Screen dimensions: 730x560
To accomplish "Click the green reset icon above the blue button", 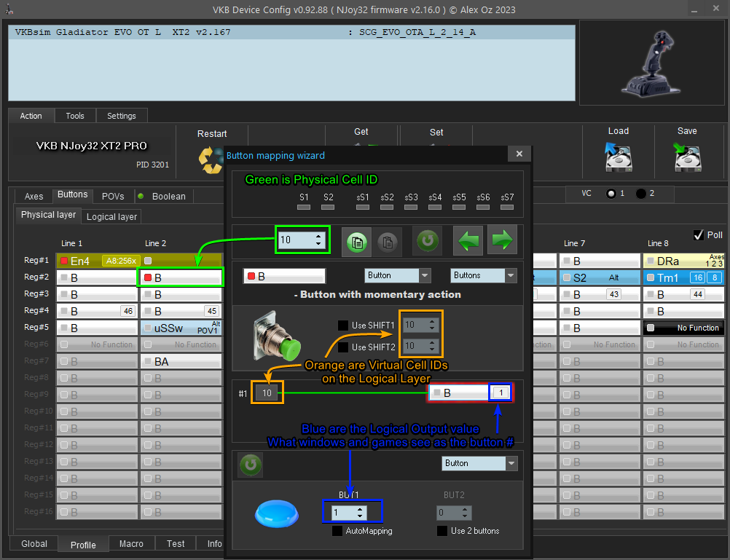I will point(251,465).
